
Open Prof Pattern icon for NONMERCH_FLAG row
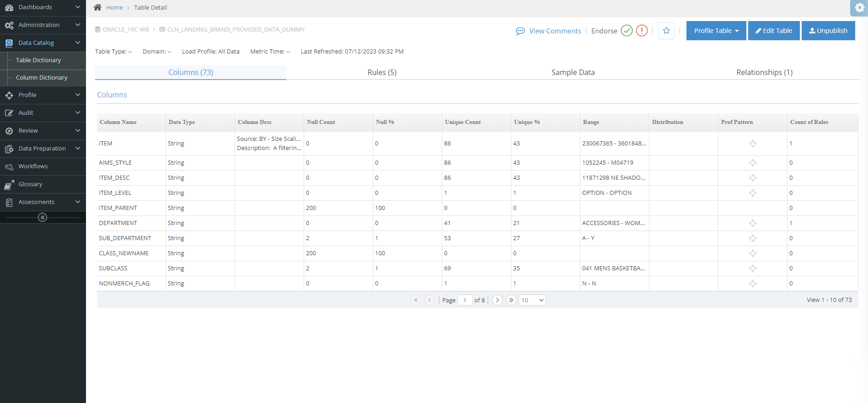(753, 284)
